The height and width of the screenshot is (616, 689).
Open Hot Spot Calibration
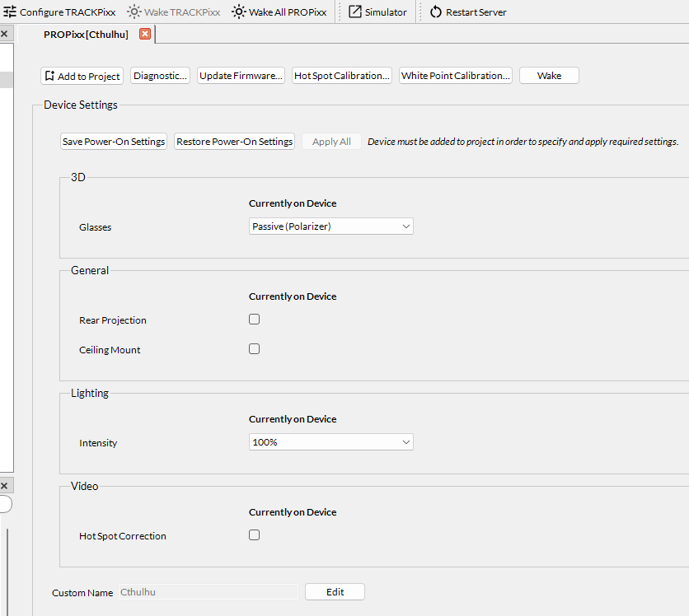(x=341, y=76)
